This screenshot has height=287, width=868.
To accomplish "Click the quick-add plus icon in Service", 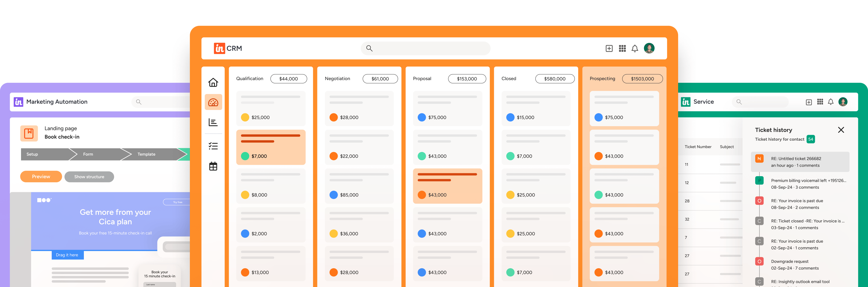I will 809,102.
